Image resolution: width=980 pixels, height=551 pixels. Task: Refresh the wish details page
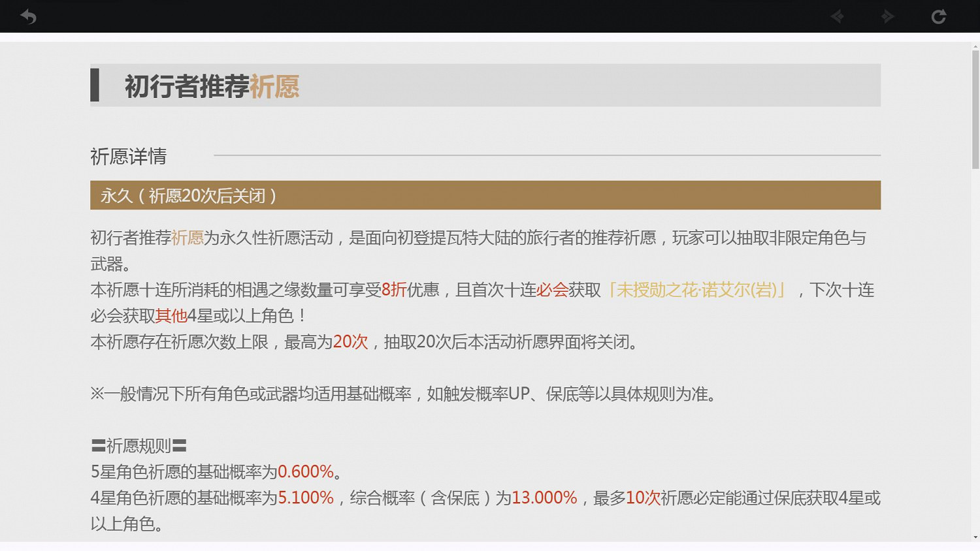[x=938, y=16]
